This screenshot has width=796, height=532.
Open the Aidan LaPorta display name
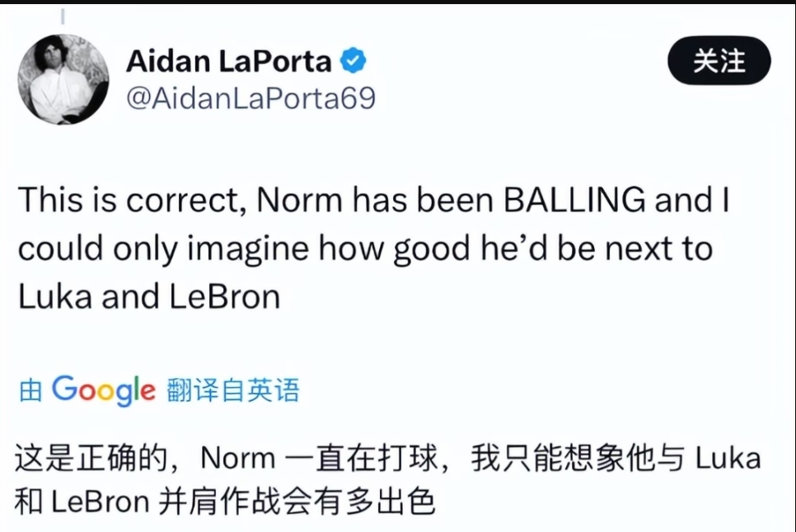(229, 61)
